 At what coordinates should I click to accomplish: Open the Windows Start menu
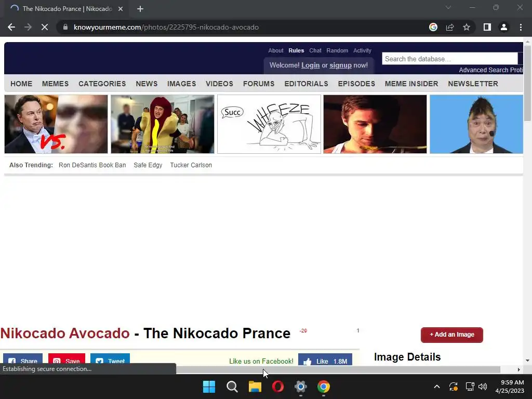[209, 387]
